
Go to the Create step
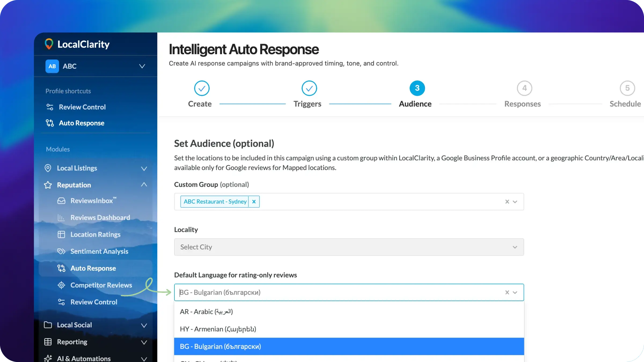[202, 88]
